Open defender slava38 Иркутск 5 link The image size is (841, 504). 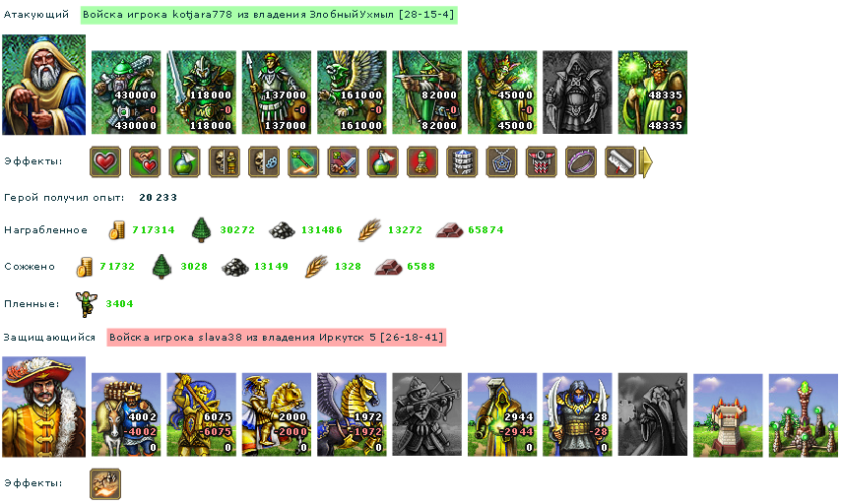click(x=277, y=338)
